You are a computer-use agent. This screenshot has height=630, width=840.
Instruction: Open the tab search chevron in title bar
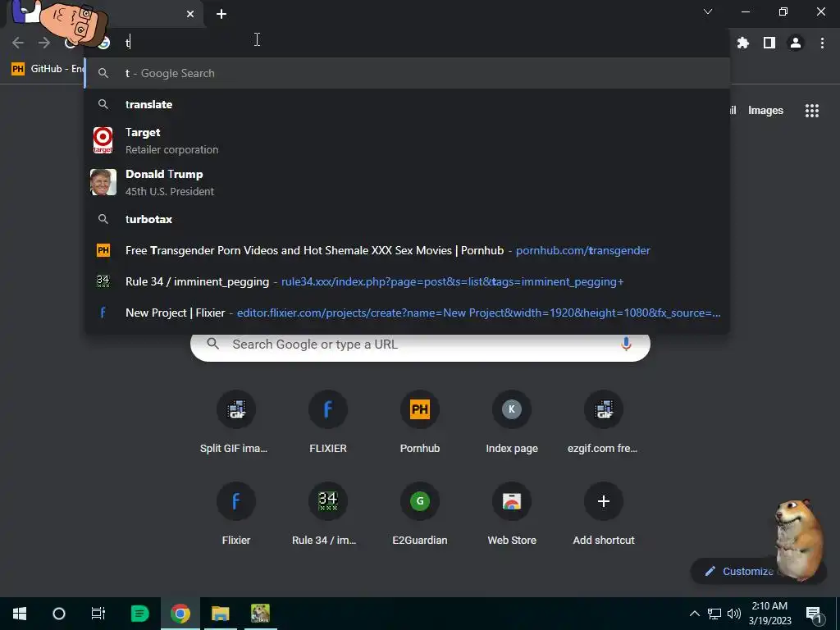point(708,11)
